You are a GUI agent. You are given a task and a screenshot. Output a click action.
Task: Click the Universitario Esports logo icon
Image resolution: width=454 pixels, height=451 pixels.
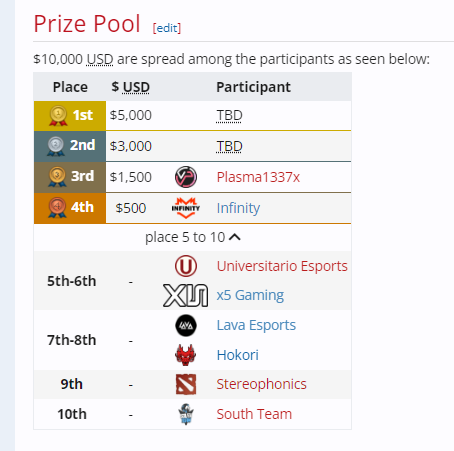[x=186, y=266]
